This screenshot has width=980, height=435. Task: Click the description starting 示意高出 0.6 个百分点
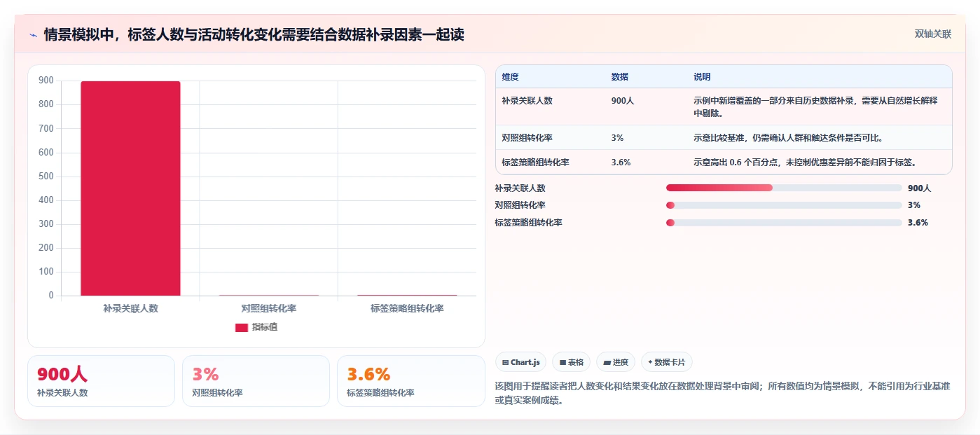[806, 163]
